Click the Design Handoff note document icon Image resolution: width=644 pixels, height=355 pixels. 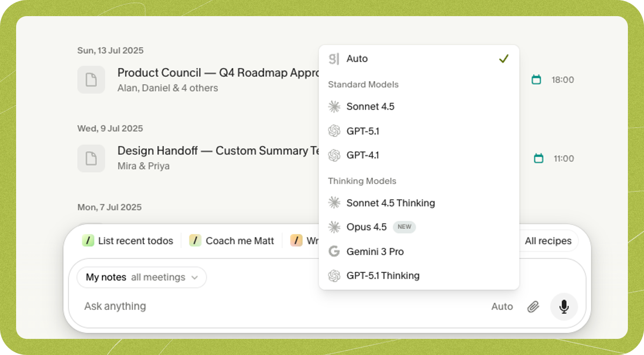click(91, 158)
